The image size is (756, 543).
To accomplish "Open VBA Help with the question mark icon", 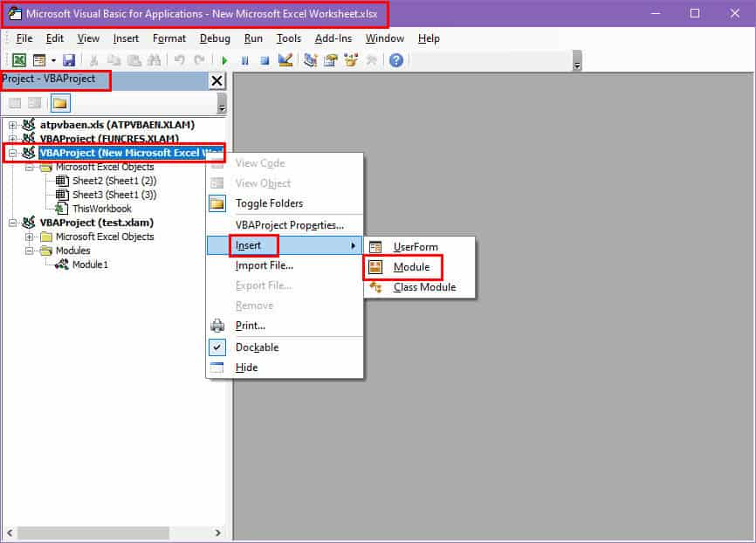I will point(396,60).
